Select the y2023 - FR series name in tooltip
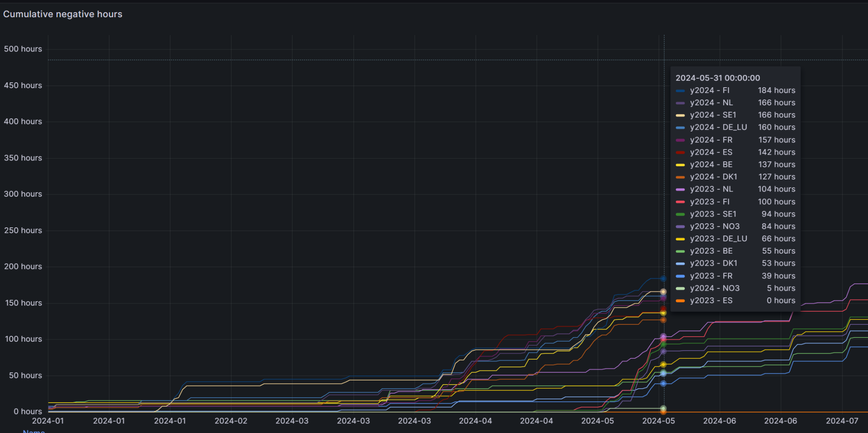The width and height of the screenshot is (868, 433). point(712,276)
